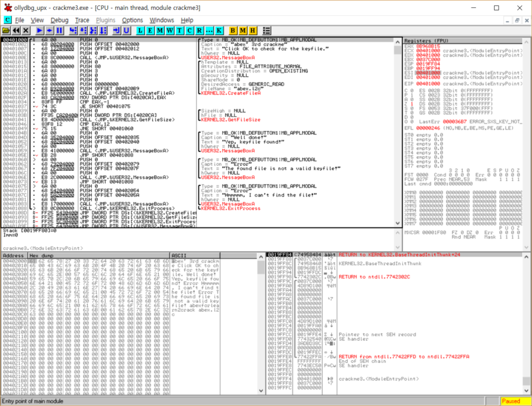Viewport: 532px width, 406px height.
Task: Open the Trace menu
Action: coord(82,21)
